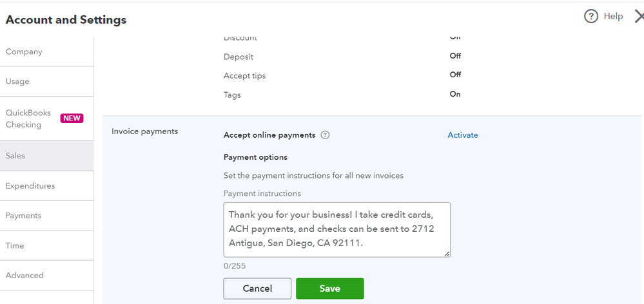Click the NEW badge beside QuickBooks Checking
This screenshot has width=644, height=304.
(72, 119)
